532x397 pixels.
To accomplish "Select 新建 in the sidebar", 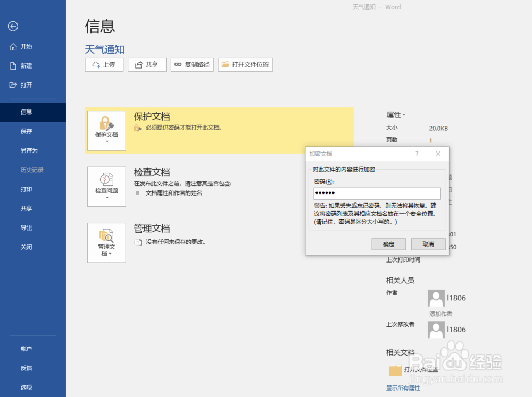I will pyautogui.click(x=21, y=66).
